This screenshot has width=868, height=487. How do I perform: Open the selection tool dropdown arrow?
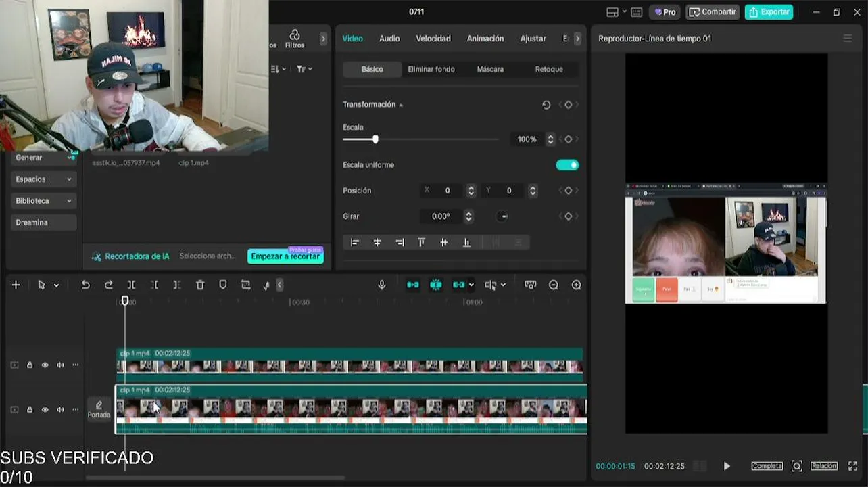[x=56, y=285]
